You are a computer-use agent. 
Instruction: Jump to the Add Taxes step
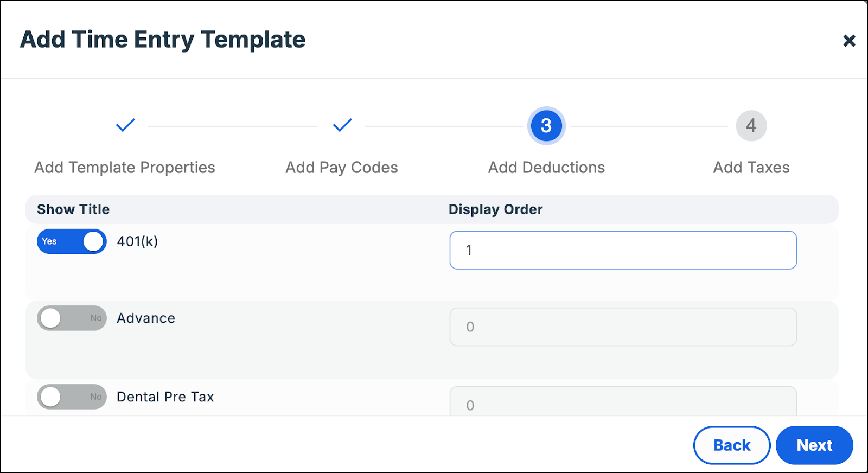(x=751, y=168)
